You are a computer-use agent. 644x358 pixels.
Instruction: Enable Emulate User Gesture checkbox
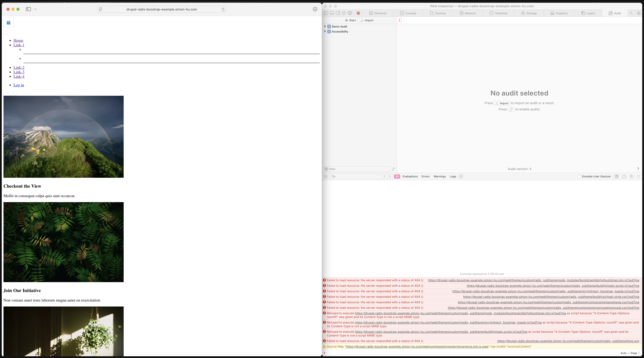[x=579, y=176]
